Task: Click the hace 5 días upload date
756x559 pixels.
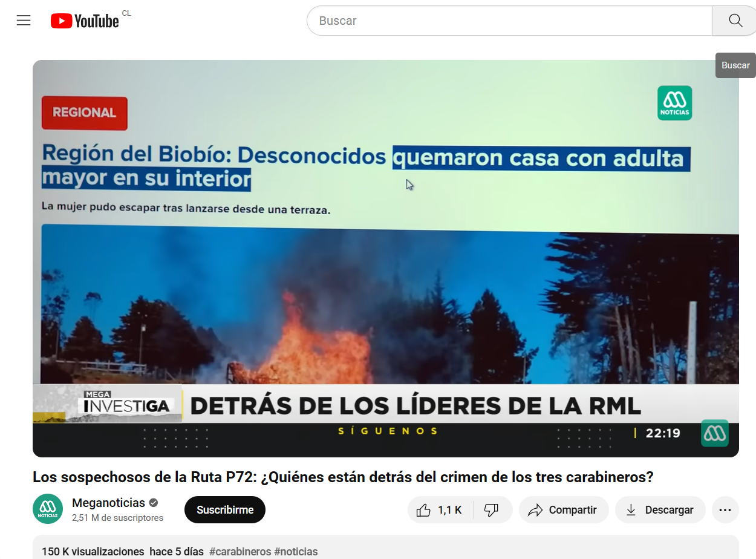Action: click(177, 551)
